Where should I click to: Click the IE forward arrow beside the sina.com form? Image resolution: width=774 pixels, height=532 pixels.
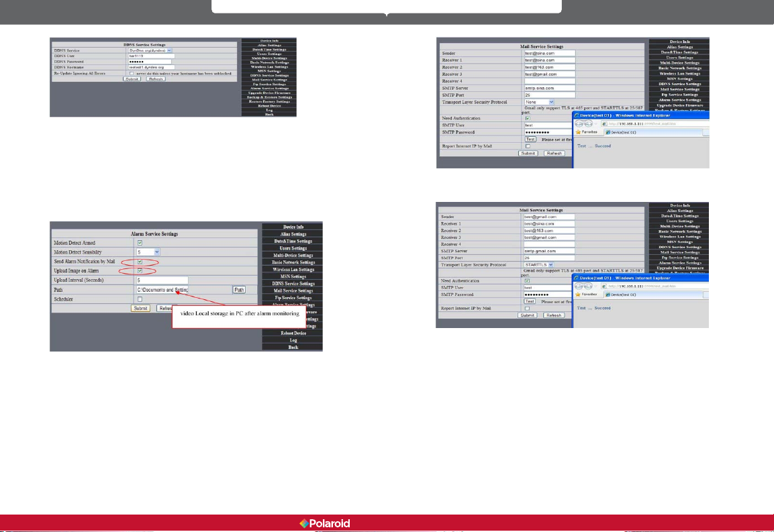588,123
